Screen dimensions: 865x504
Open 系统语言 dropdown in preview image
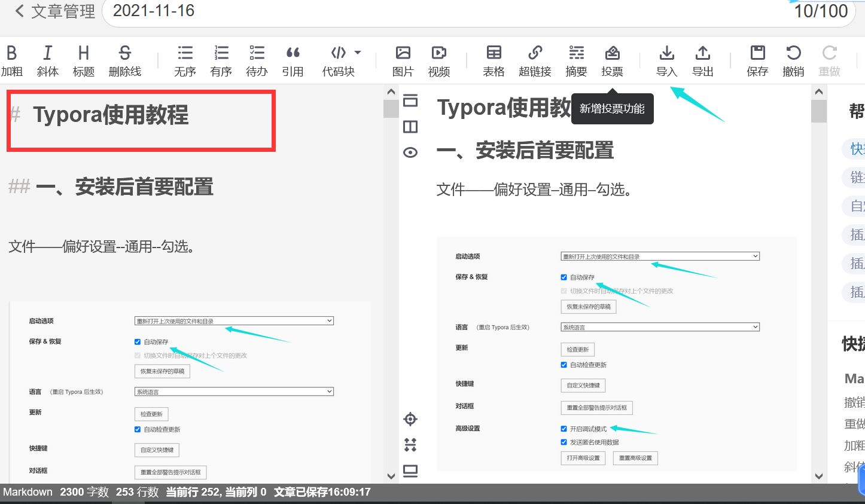click(x=660, y=327)
